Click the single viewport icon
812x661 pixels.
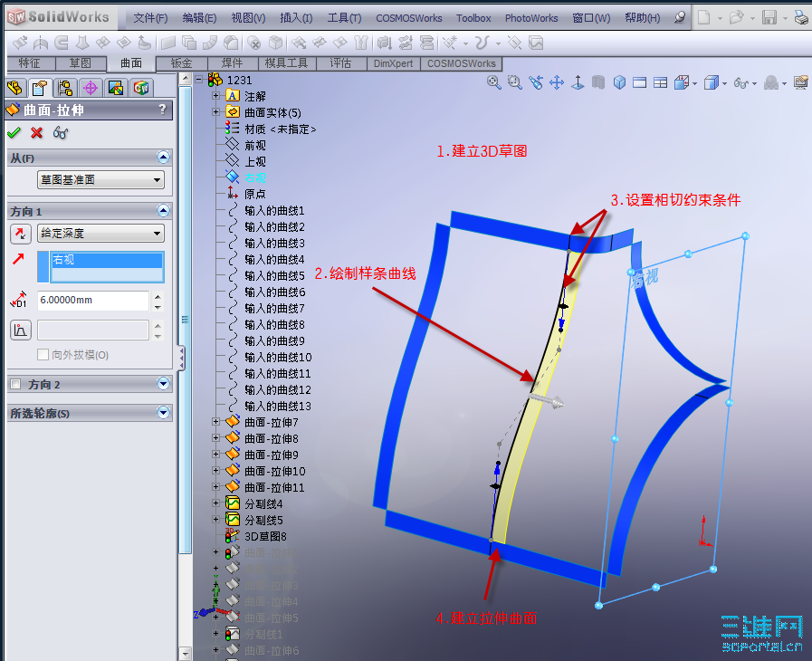[x=640, y=82]
